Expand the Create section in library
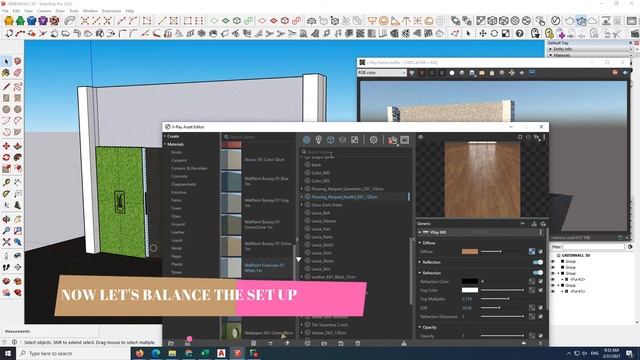This screenshot has width=640, height=360. click(x=165, y=136)
